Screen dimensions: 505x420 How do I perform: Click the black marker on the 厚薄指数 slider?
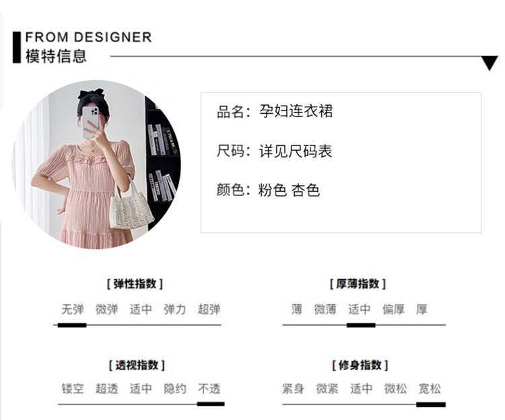click(361, 325)
